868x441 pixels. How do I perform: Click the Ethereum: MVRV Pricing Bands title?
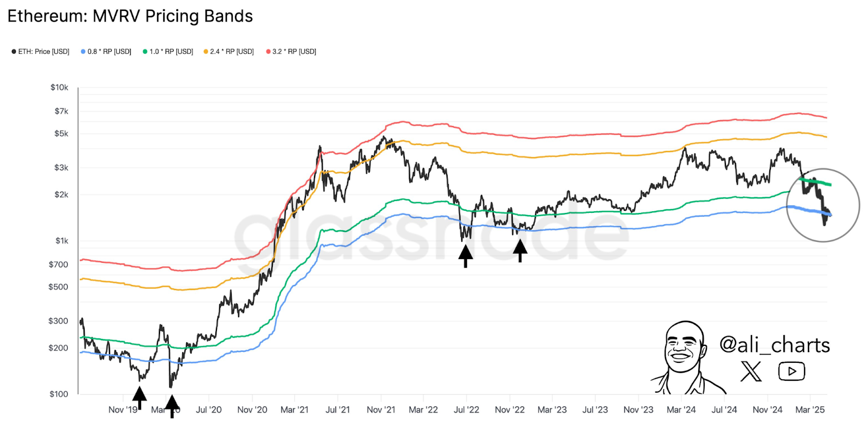[x=130, y=16]
